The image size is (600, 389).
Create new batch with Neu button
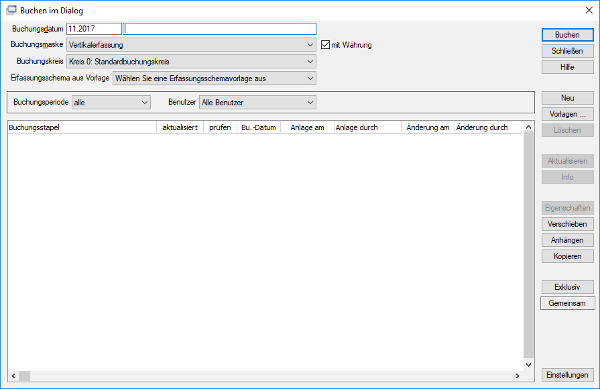pyautogui.click(x=567, y=98)
